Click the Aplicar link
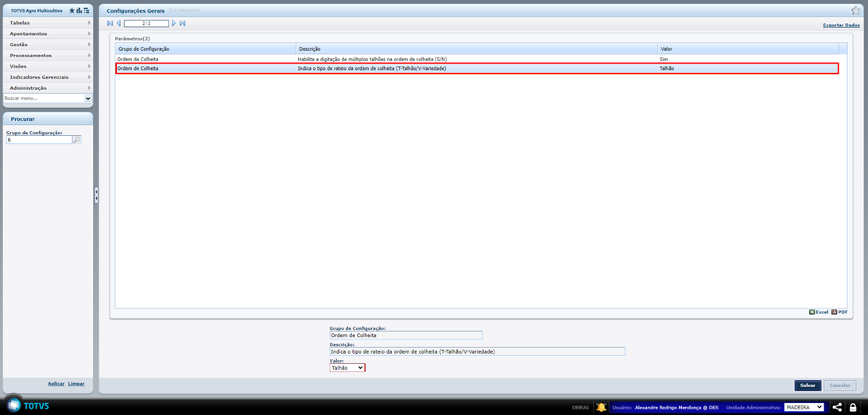Screen dimensions: 868x415 pos(56,383)
